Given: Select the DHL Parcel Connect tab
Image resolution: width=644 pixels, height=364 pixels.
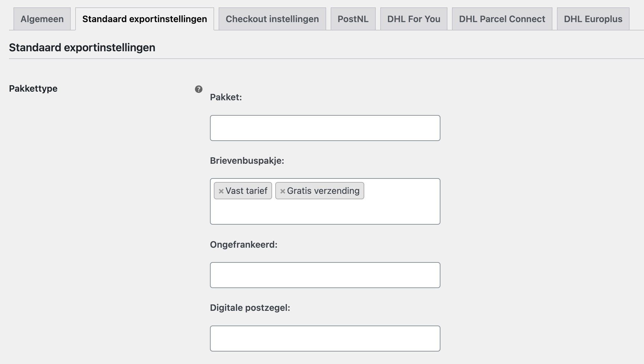Looking at the screenshot, I should [x=501, y=19].
